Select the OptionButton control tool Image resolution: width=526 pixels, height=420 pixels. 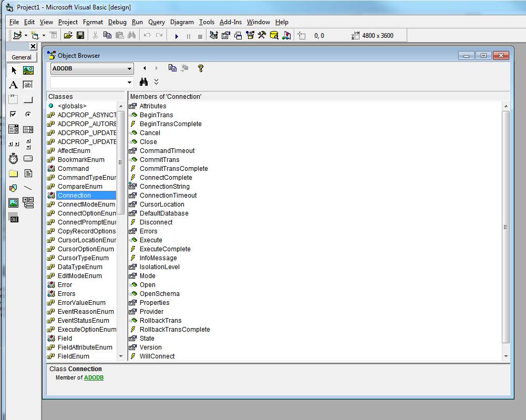[x=28, y=115]
